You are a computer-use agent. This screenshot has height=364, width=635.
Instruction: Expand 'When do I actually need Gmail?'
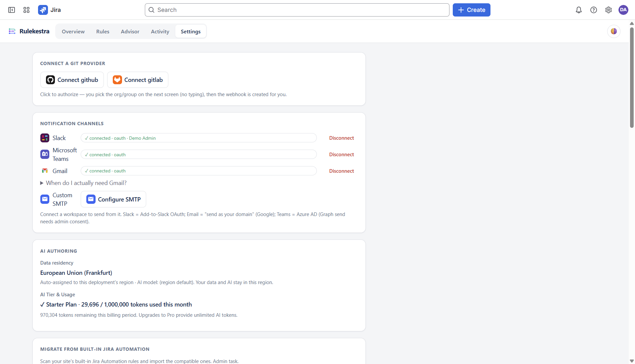click(83, 183)
